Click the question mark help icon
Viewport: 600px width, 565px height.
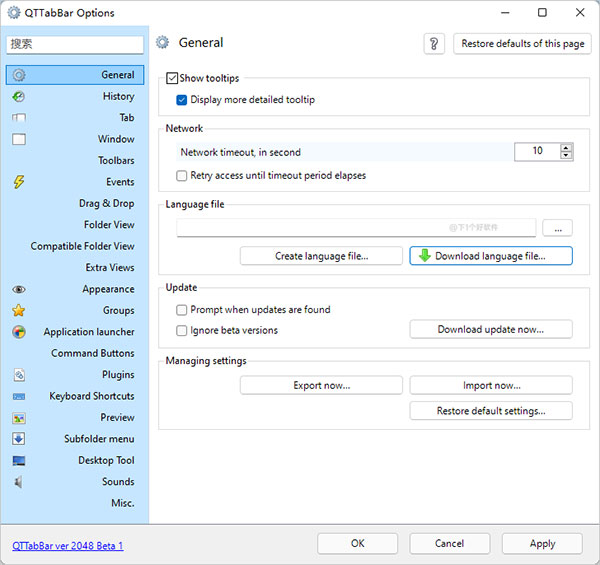(434, 44)
